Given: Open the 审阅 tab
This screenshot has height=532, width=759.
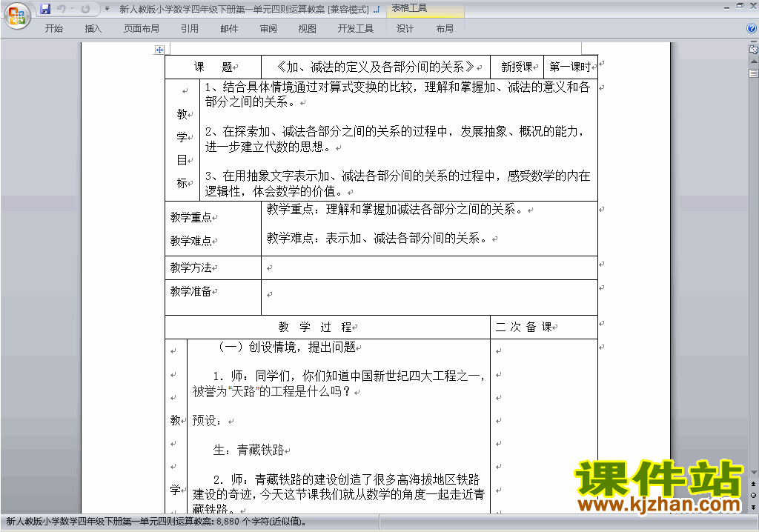Looking at the screenshot, I should point(268,29).
